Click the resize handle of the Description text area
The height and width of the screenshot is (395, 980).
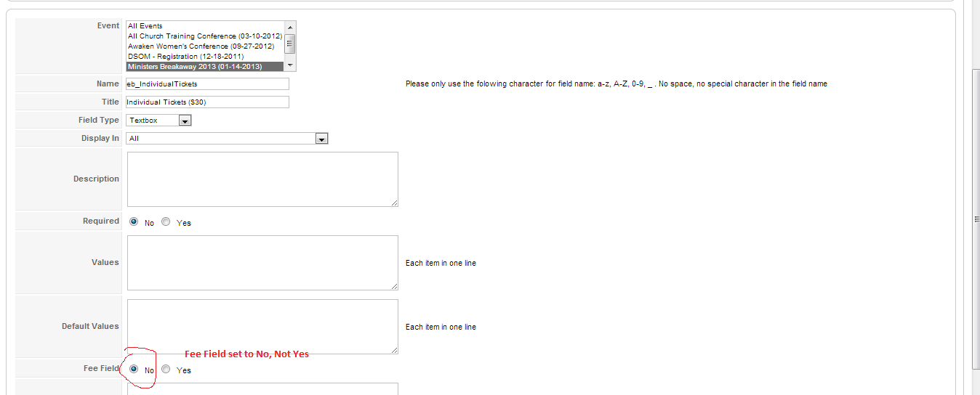click(x=394, y=203)
